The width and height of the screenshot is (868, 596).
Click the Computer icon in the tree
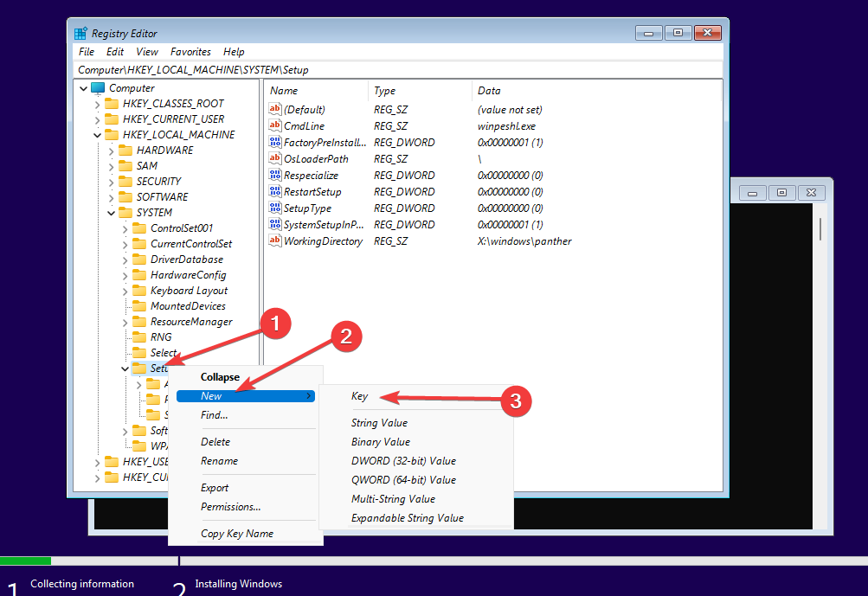point(98,88)
